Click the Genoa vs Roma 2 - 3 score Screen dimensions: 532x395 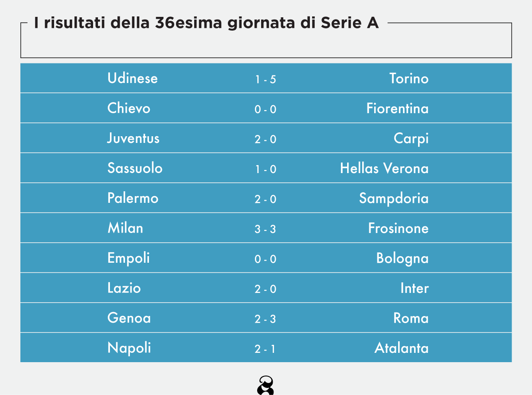point(266,319)
